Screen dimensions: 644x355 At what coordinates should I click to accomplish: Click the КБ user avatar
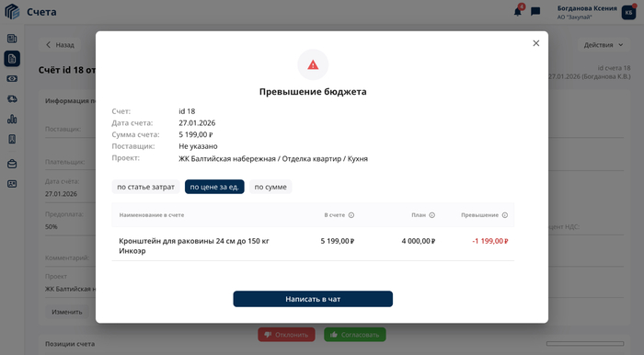[628, 13]
